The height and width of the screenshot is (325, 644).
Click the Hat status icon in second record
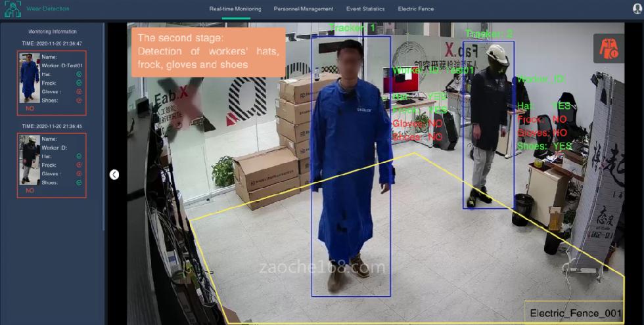(x=79, y=156)
